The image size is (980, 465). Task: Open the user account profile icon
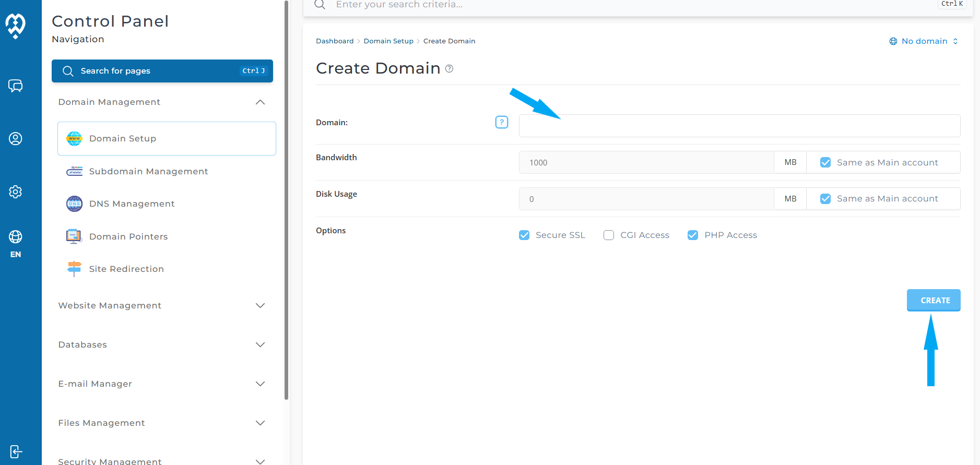(x=16, y=139)
